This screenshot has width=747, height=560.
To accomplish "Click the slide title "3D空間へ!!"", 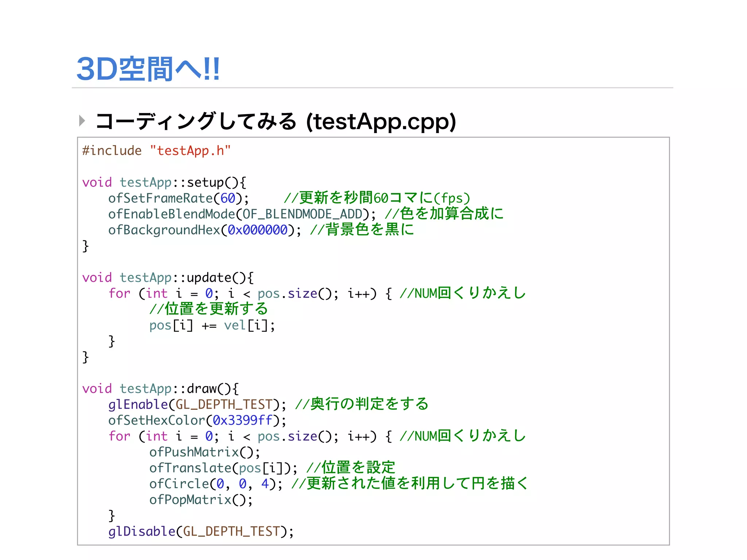I will pyautogui.click(x=148, y=69).
